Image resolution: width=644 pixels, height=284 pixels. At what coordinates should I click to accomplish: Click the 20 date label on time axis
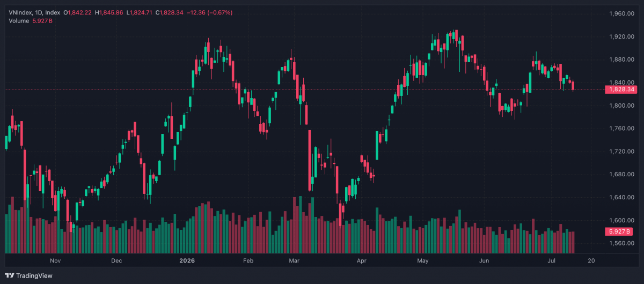point(591,261)
